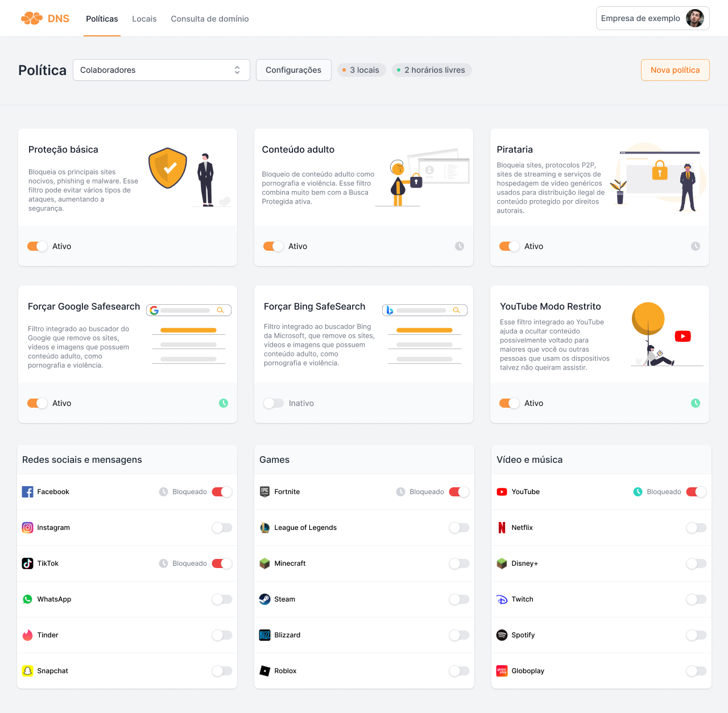The width and height of the screenshot is (728, 713).
Task: Click the Steam logo icon
Action: click(x=264, y=599)
